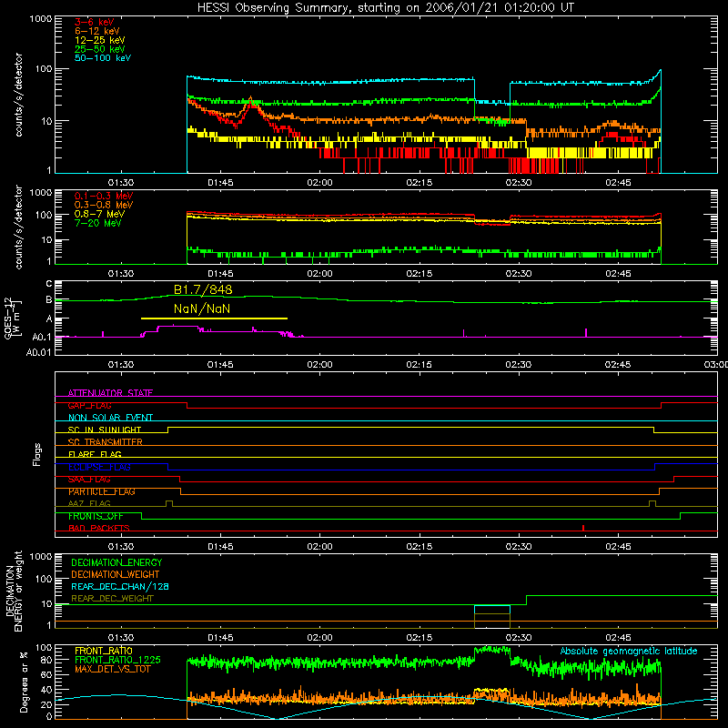The image size is (728, 728).
Task: Click the MAX_DET_VS_TOT legend label
Action: (x=113, y=669)
